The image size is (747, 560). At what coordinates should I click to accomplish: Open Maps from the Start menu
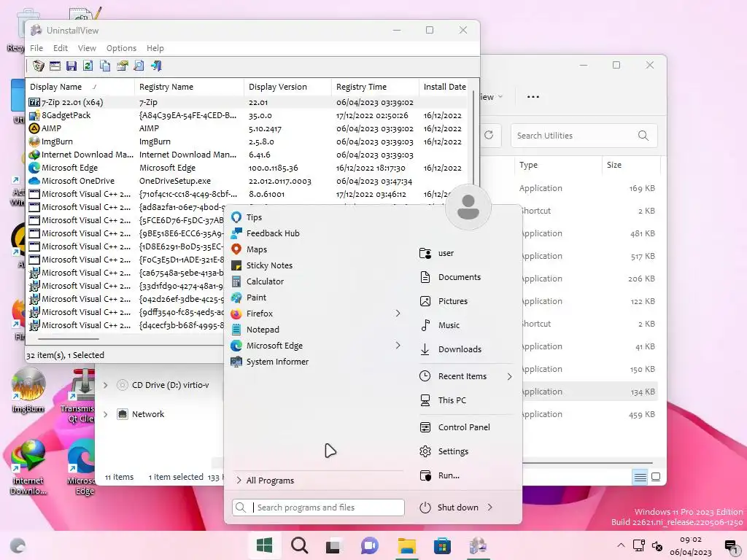coord(317,249)
